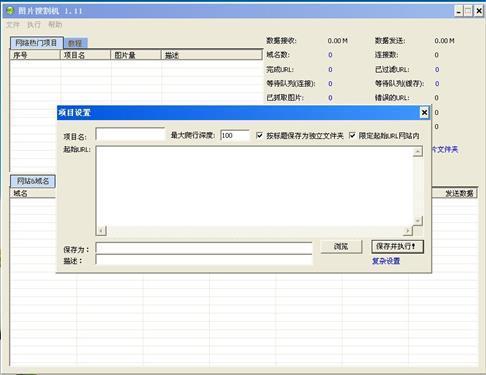This screenshot has width=486, height=375.
Task: Toggle 限定起始URL网站内 checkbox
Action: [x=352, y=135]
